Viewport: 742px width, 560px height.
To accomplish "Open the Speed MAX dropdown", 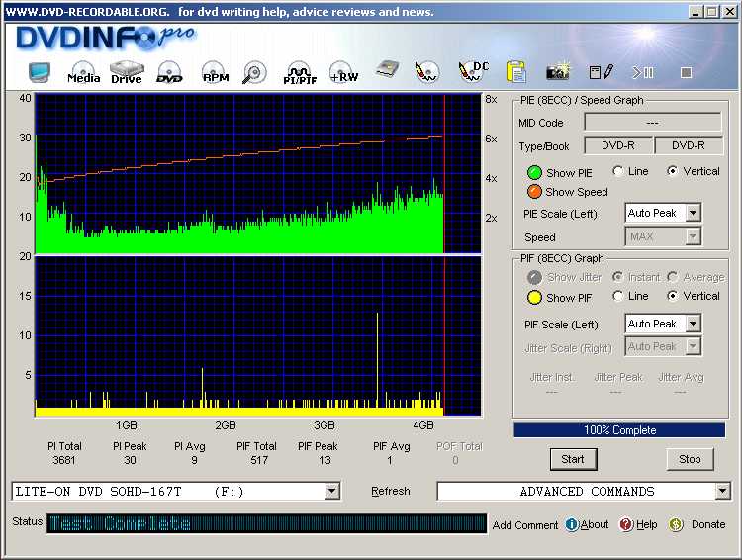I will [693, 235].
